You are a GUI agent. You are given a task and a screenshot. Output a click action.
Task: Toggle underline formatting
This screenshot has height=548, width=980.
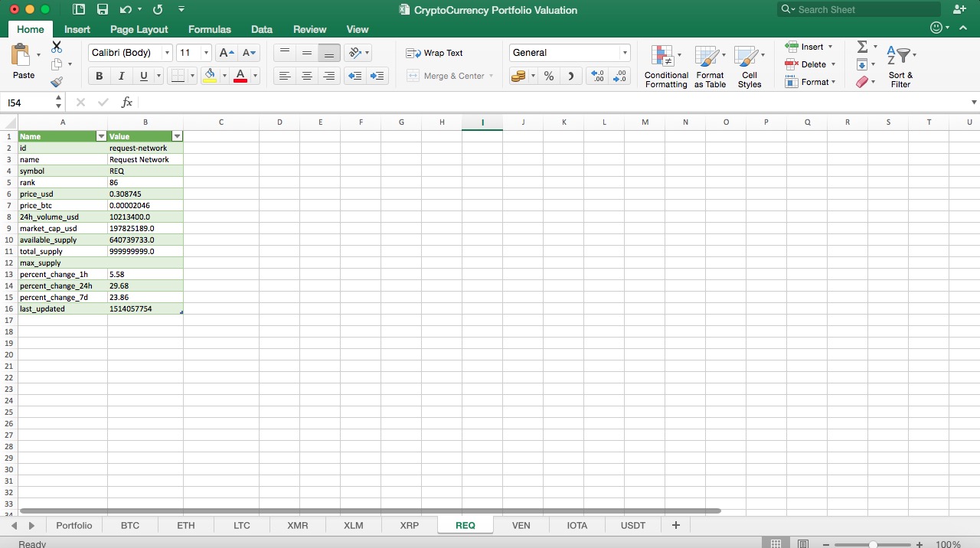[142, 76]
